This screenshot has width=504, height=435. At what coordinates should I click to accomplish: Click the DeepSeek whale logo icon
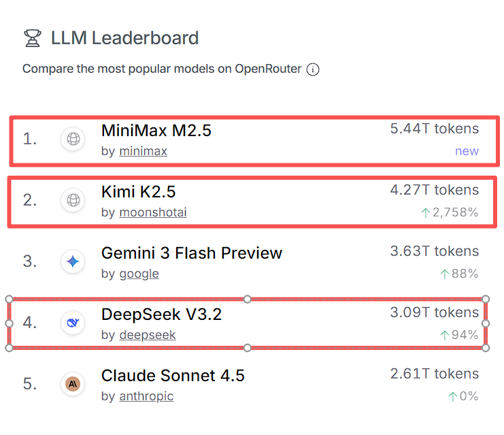(73, 323)
